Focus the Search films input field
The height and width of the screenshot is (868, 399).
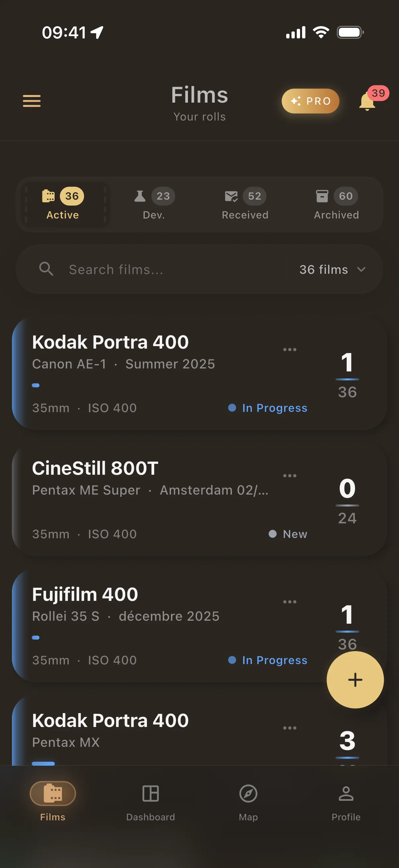(168, 269)
